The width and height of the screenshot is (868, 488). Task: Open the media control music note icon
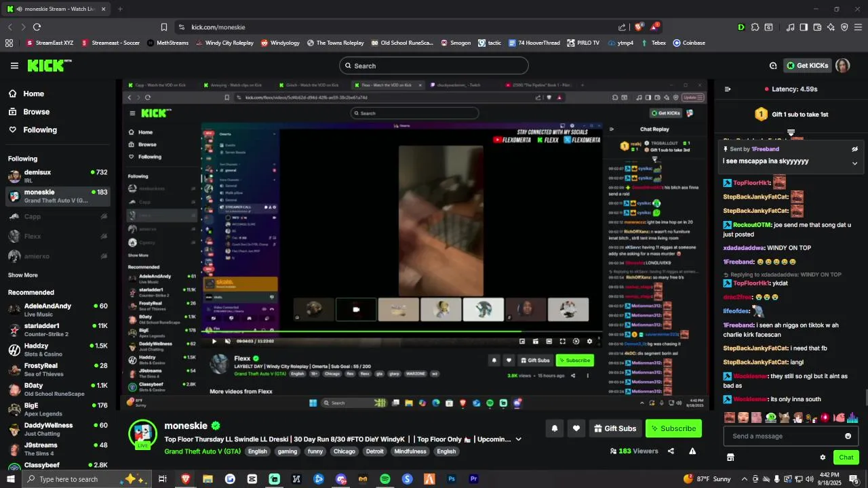(790, 27)
